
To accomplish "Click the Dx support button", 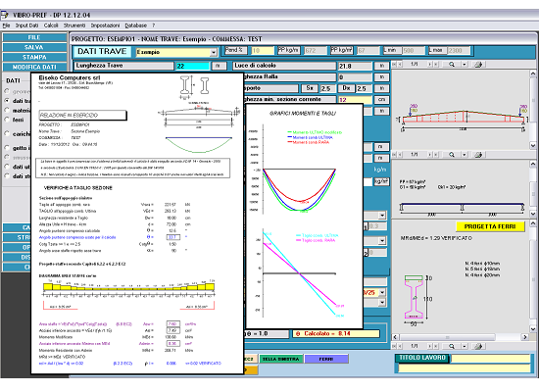I will 346,88.
